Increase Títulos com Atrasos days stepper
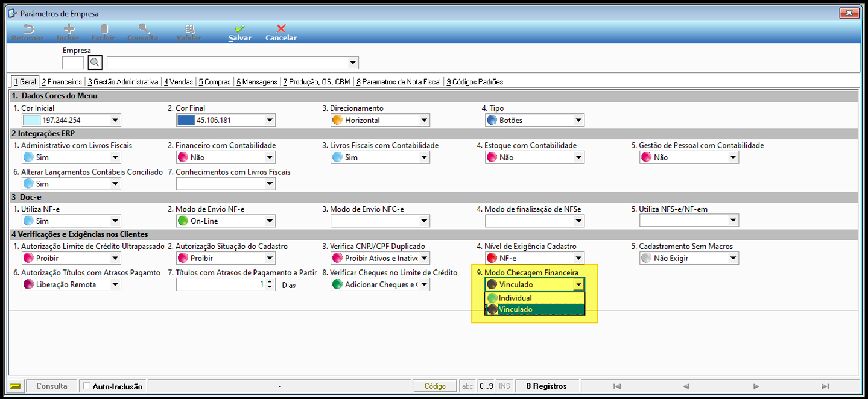The image size is (868, 399). click(x=270, y=281)
